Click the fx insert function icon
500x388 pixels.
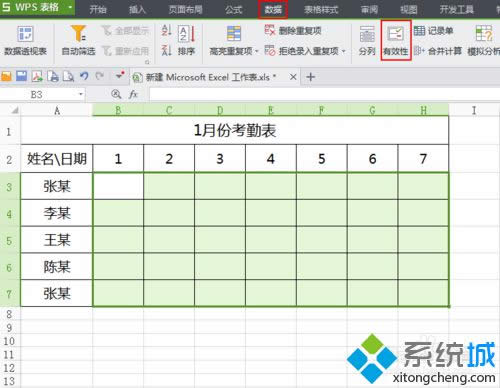pos(133,94)
